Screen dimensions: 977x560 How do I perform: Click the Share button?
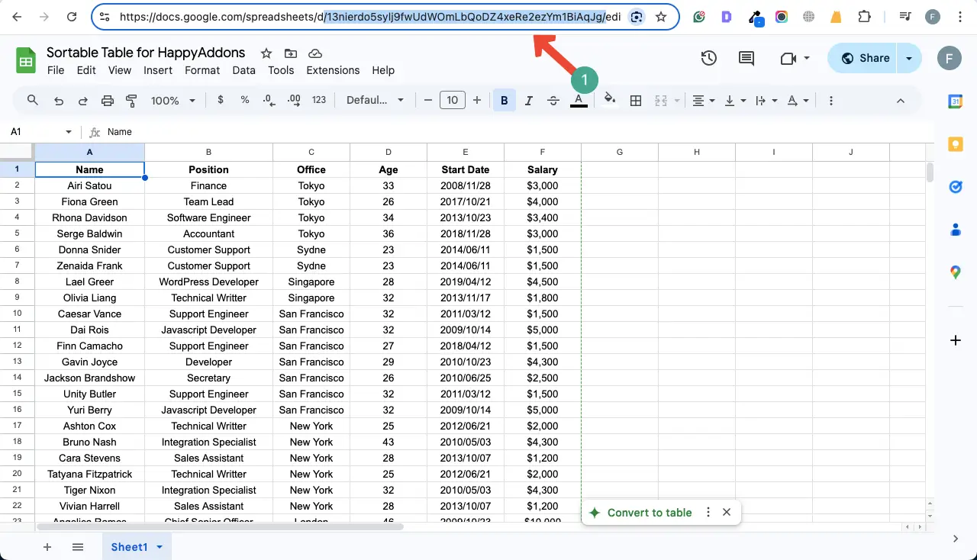[x=865, y=58]
